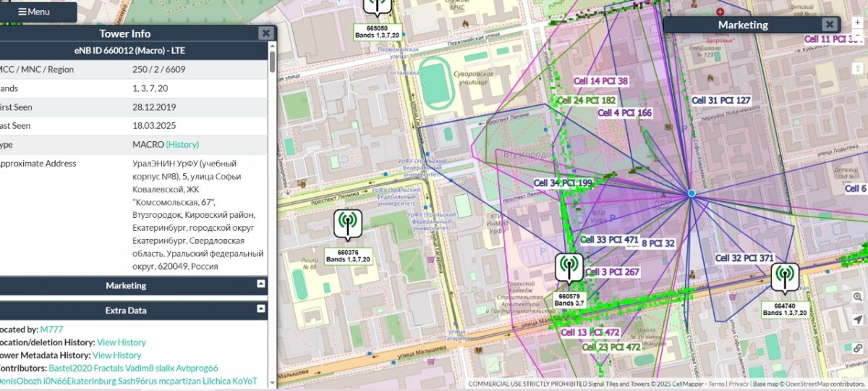Select tower 660376 marker
This screenshot has width=868, height=391.
[348, 224]
